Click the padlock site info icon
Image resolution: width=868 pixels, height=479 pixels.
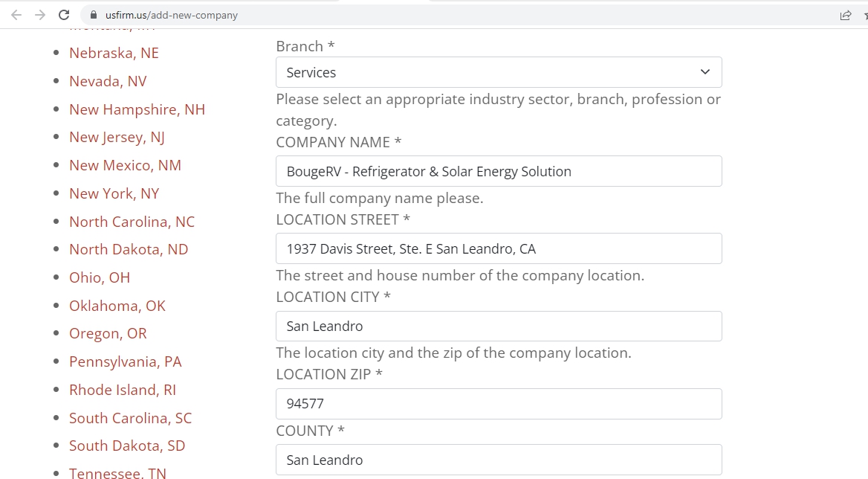point(94,15)
